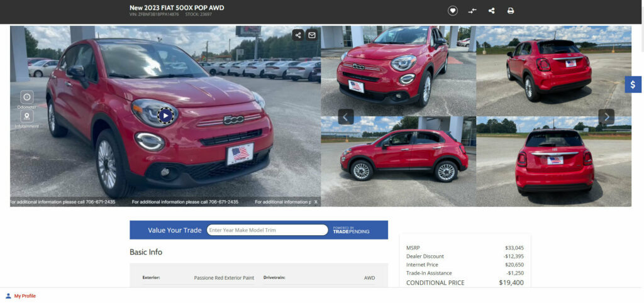Open the blue dollar-sign side tab
Image resolution: width=644 pixels, height=303 pixels.
[633, 85]
